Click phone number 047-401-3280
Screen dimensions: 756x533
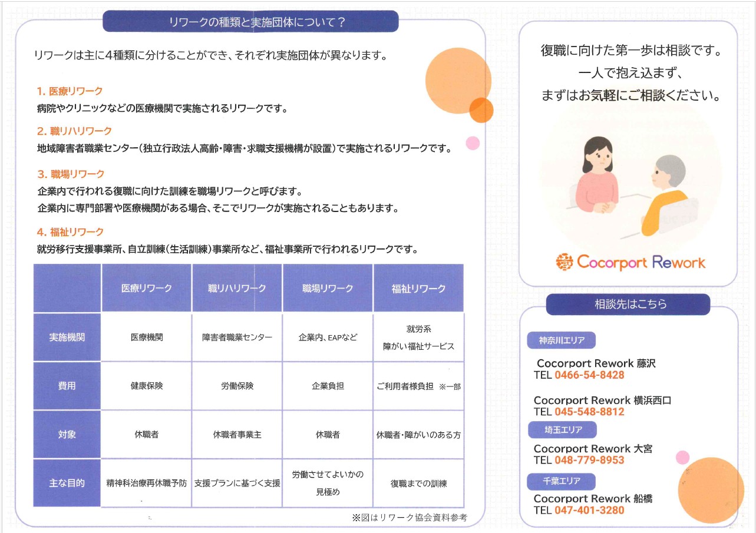[589, 510]
